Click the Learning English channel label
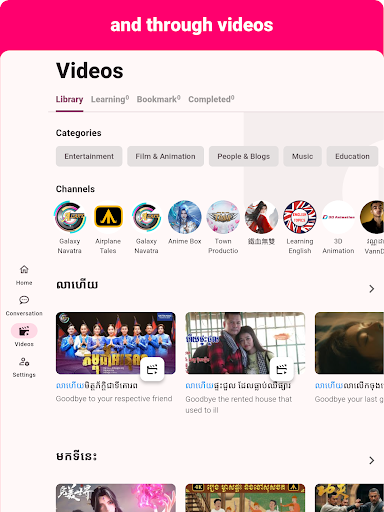 click(x=300, y=246)
